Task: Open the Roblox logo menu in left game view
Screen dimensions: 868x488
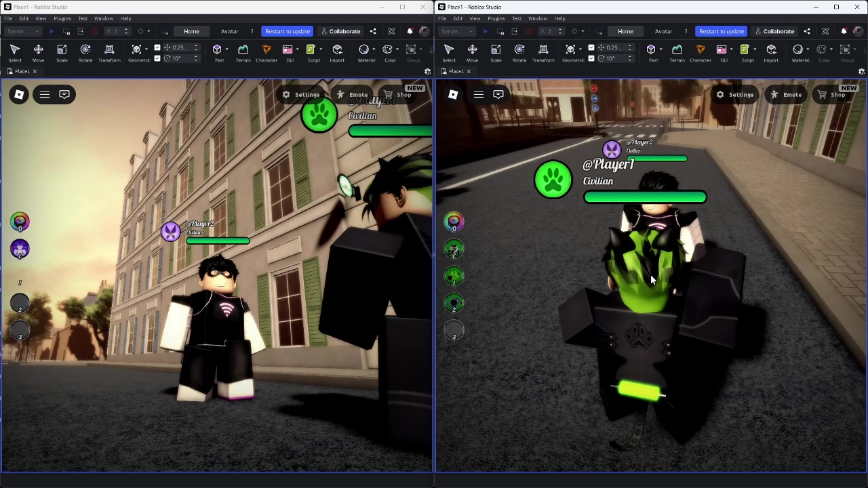Action: point(19,94)
